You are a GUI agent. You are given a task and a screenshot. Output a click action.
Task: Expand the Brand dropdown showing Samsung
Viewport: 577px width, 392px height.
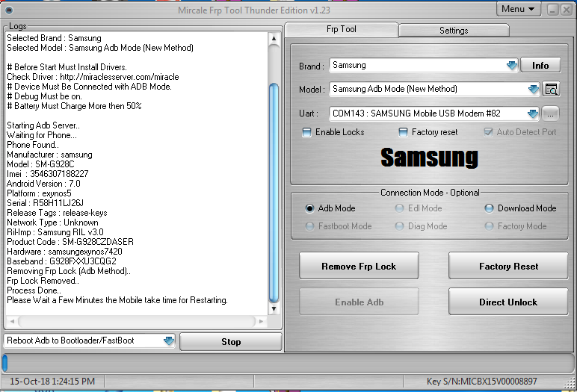click(x=511, y=66)
